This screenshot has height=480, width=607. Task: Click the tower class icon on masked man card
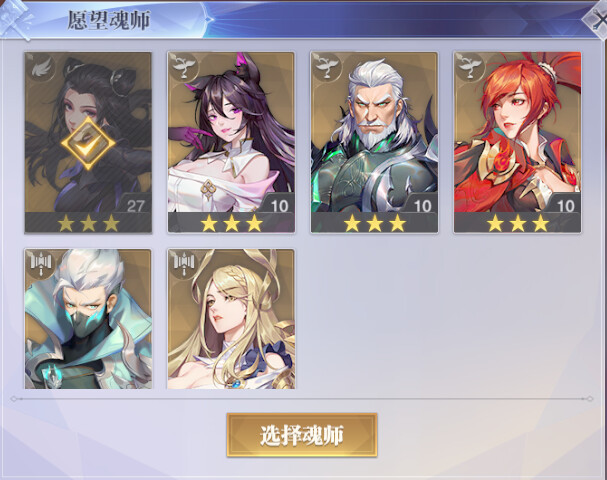[41, 264]
